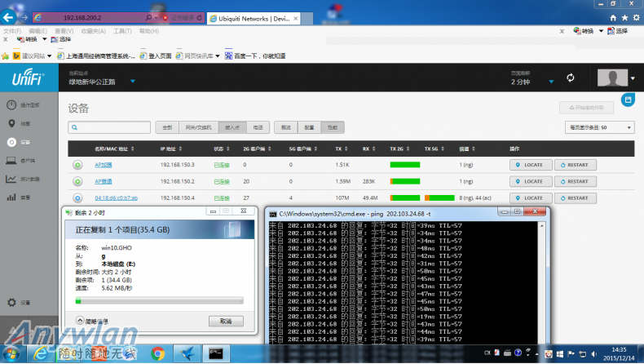Click the file copy progress bar
The height and width of the screenshot is (364, 644).
pos(159,300)
